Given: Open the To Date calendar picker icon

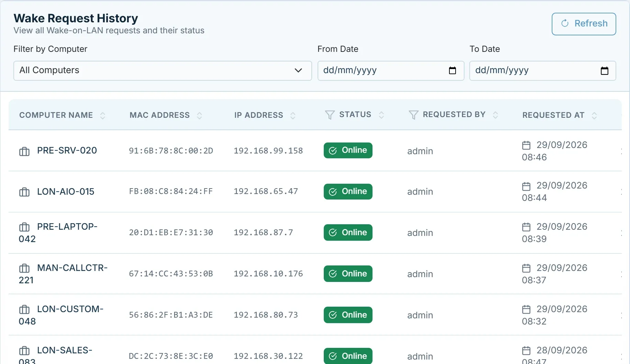Looking at the screenshot, I should point(604,70).
